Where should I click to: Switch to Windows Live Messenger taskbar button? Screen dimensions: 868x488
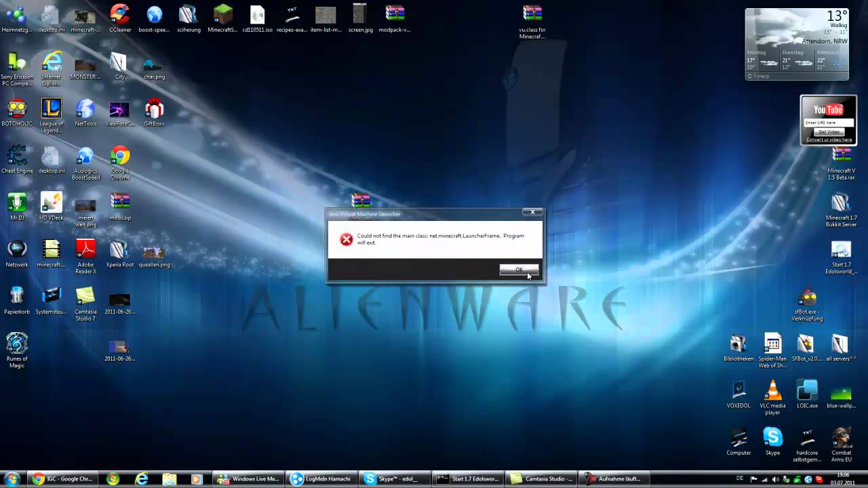[248, 479]
